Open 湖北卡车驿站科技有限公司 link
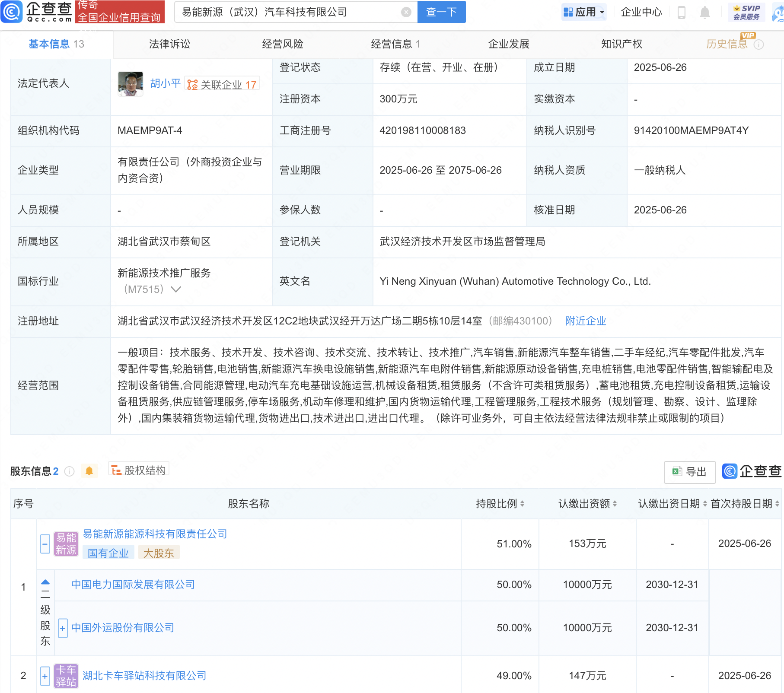Image resolution: width=784 pixels, height=693 pixels. tap(144, 676)
